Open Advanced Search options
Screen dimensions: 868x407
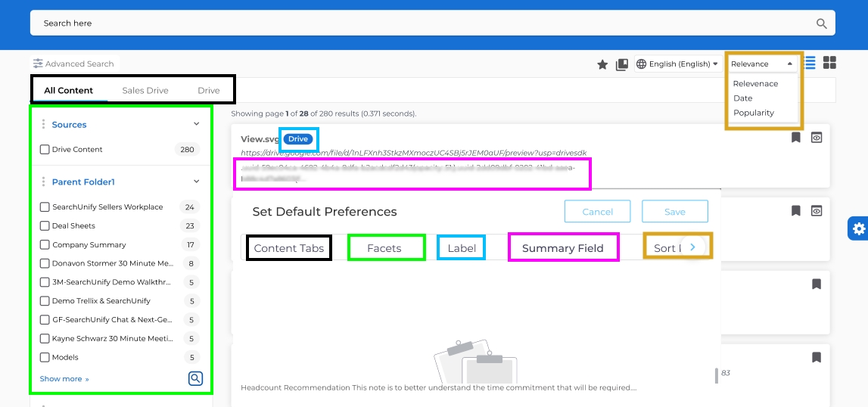click(x=73, y=64)
